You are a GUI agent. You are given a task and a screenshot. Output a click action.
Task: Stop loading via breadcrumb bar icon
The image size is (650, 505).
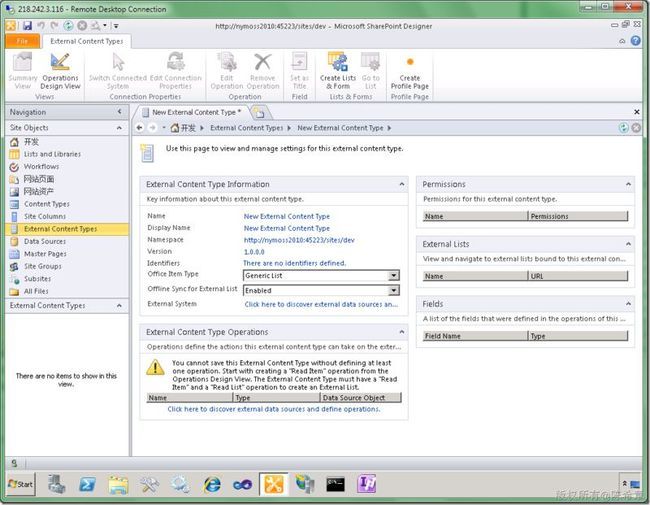(x=636, y=128)
